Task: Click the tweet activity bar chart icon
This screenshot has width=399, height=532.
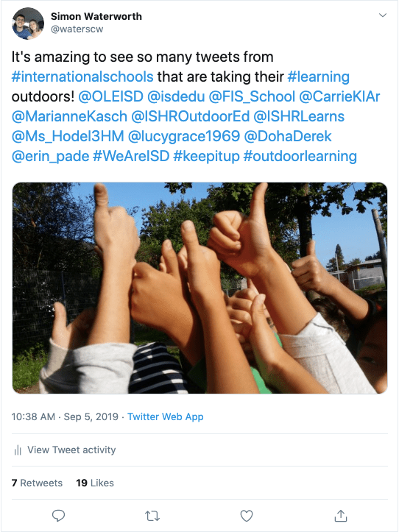Action: point(18,450)
